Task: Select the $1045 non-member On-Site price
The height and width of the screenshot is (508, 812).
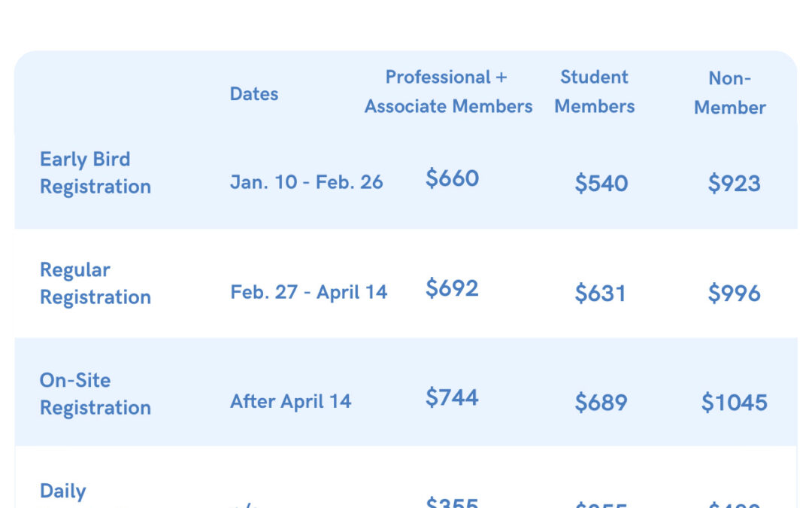Action: [735, 403]
